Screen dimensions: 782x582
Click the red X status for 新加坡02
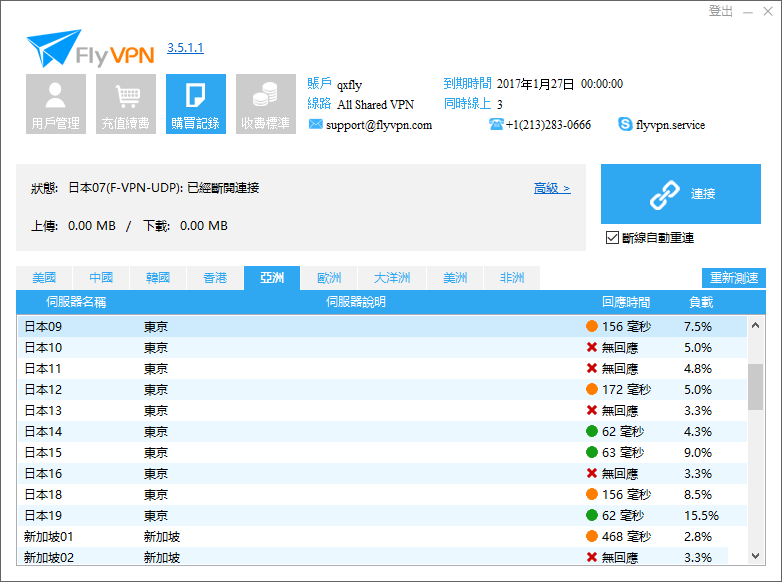click(x=592, y=557)
